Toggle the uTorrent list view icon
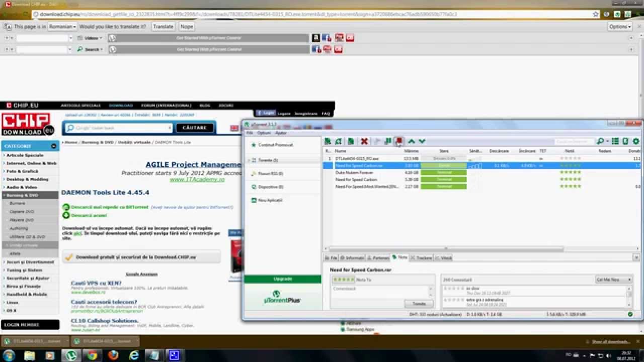The height and width of the screenshot is (362, 644). pos(615,141)
